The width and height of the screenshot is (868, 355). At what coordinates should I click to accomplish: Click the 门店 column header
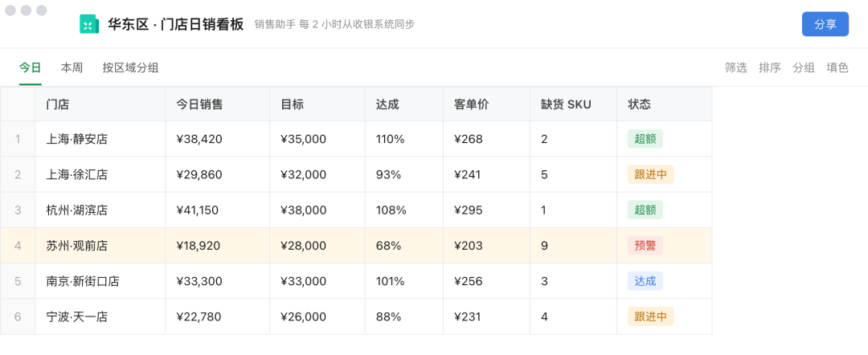pos(100,104)
